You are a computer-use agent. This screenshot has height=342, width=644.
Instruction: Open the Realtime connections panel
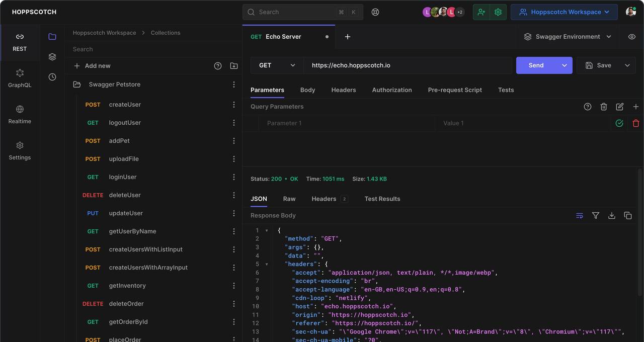click(20, 115)
